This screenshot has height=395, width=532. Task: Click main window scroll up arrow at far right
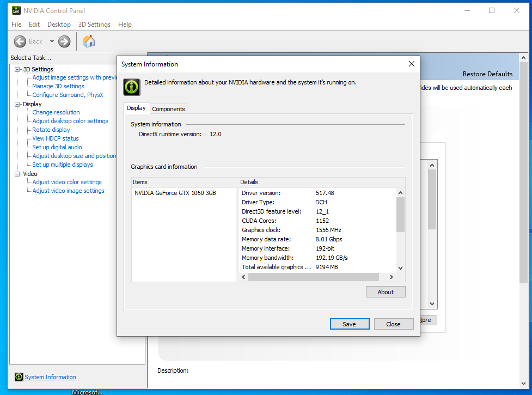tap(523, 58)
